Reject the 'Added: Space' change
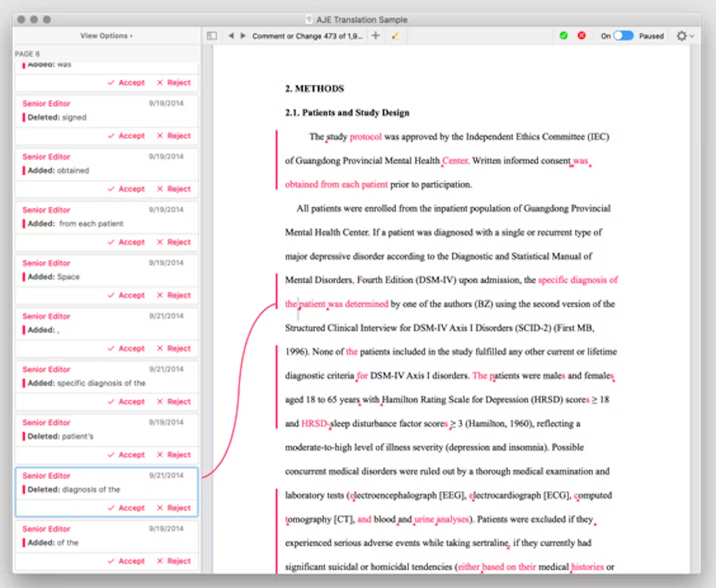The image size is (716, 588). coord(174,295)
